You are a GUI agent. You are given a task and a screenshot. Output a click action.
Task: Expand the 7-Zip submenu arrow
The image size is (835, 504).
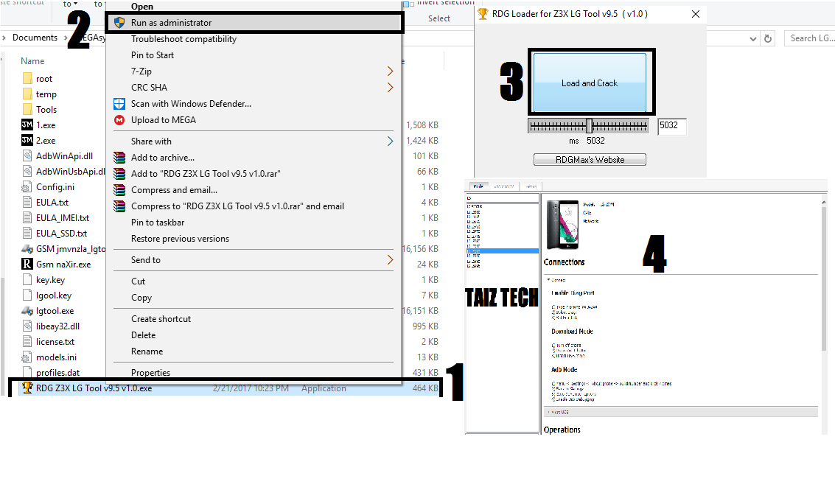[x=390, y=71]
